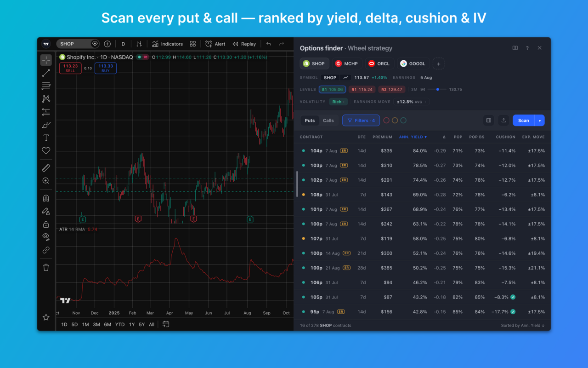Select the crosshair cursor tool
The image size is (588, 368).
46,60
